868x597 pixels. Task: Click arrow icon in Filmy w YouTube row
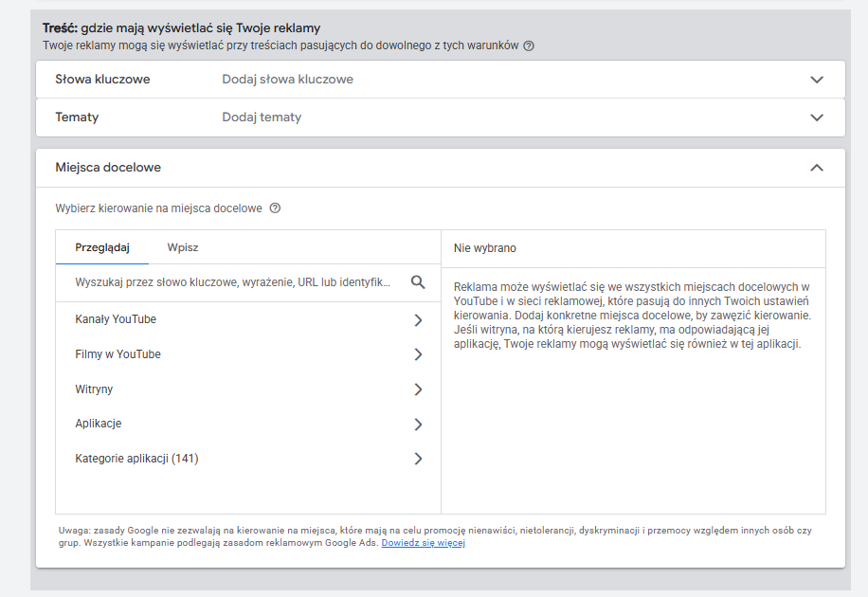[418, 354]
